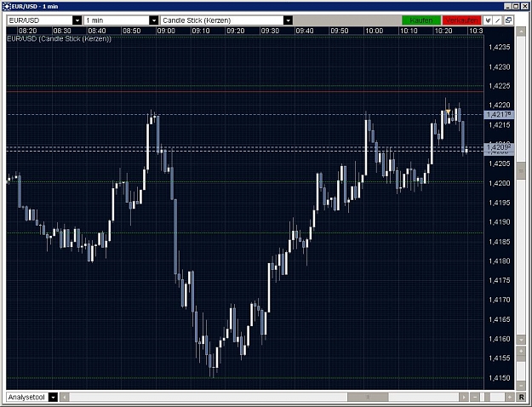Click the vertical scrollbar down arrow
This screenshot has height=407, width=532.
click(521, 339)
